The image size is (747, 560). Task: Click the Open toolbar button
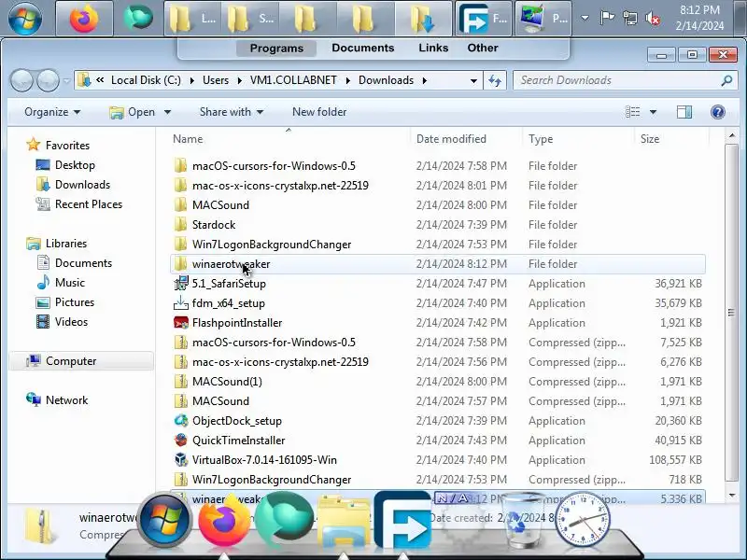click(x=133, y=112)
